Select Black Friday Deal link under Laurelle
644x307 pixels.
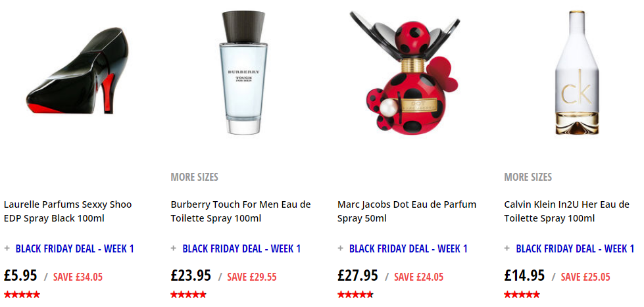pos(75,248)
